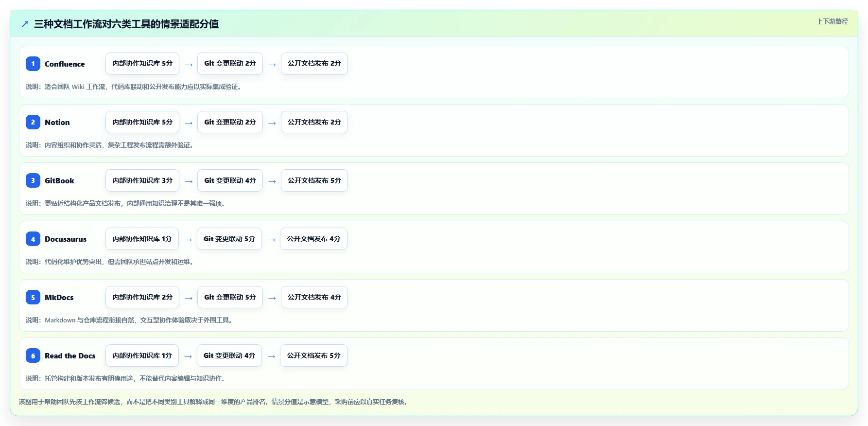The height and width of the screenshot is (426, 868).
Task: Click Confluence 公开文档发布 2分 chip
Action: click(314, 64)
